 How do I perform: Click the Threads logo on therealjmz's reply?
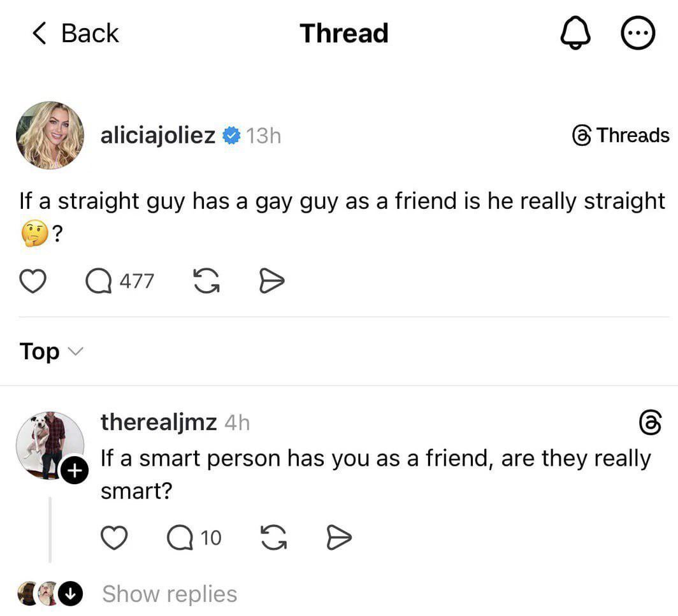click(x=649, y=423)
